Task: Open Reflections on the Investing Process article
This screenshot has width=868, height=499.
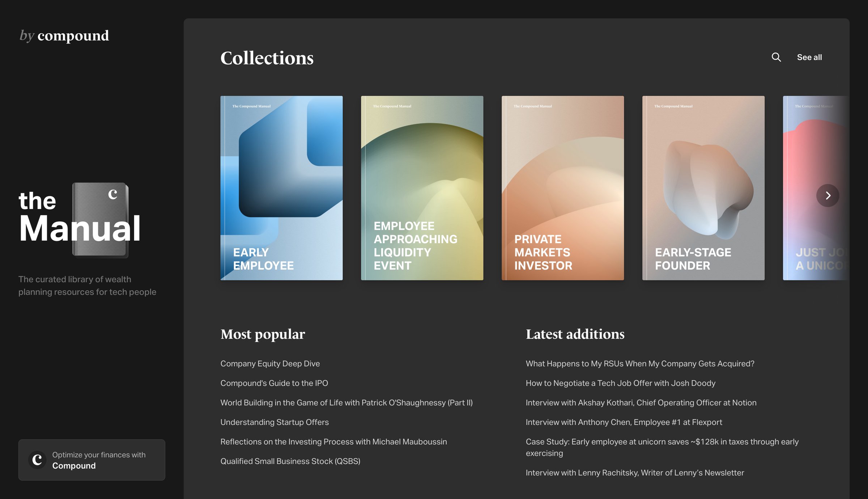Action: tap(333, 441)
